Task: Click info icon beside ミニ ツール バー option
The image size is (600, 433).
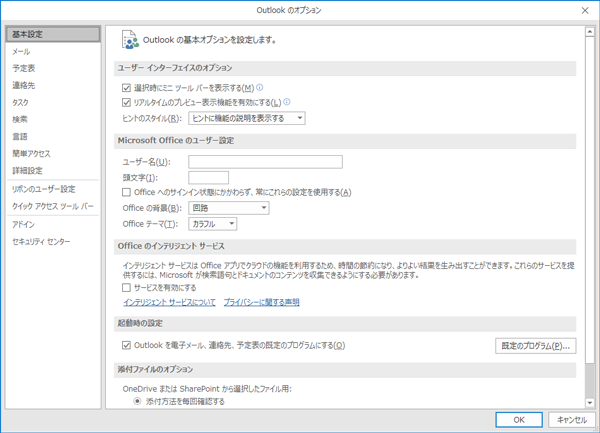Action: pos(259,88)
